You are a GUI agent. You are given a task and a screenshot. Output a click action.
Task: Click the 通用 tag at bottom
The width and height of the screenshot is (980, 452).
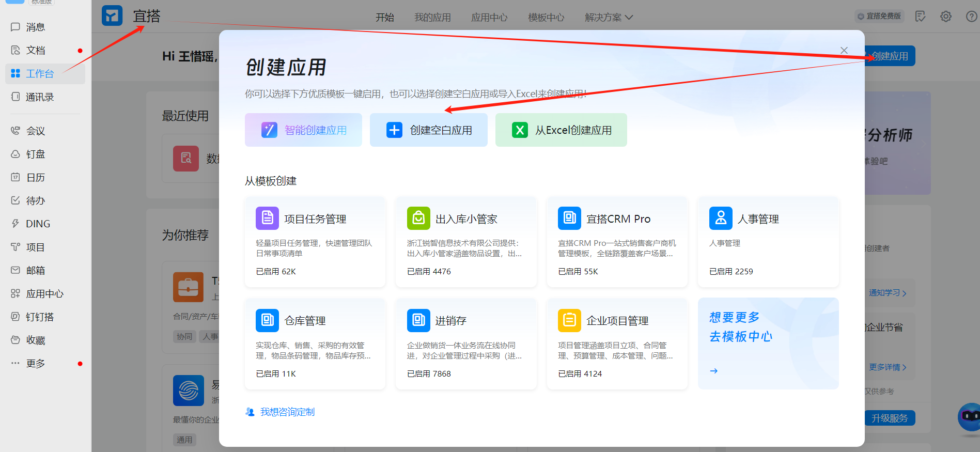pos(184,440)
